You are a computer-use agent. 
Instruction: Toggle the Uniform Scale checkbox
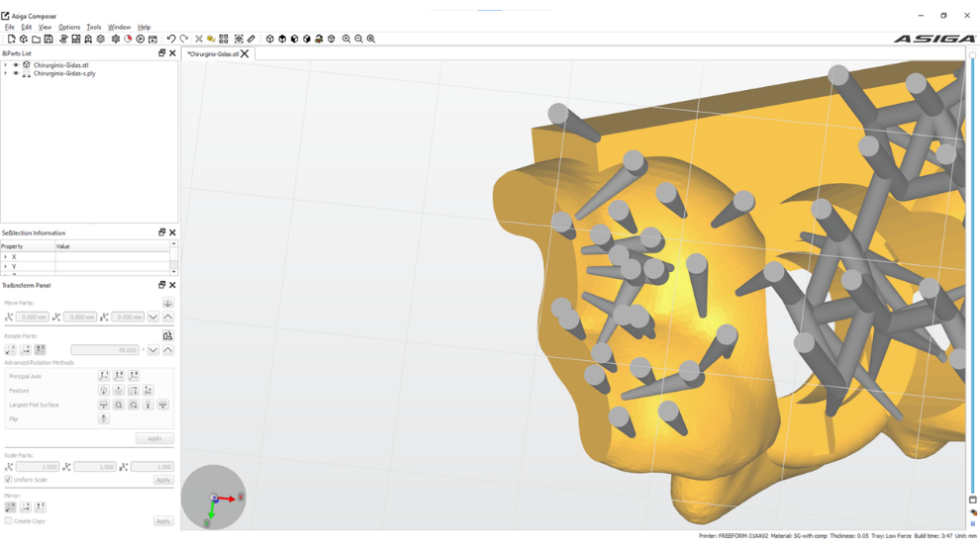pos(8,480)
